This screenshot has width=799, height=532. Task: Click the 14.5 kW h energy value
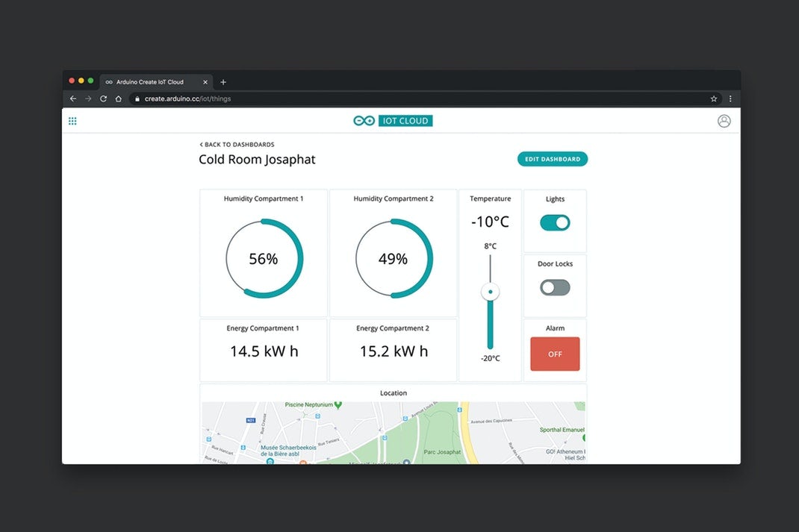pyautogui.click(x=264, y=351)
